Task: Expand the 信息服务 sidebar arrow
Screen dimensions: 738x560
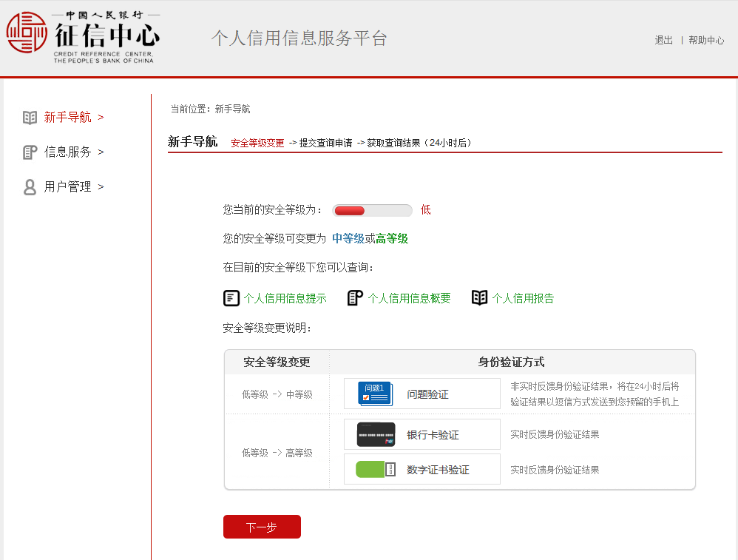Action: coord(101,152)
